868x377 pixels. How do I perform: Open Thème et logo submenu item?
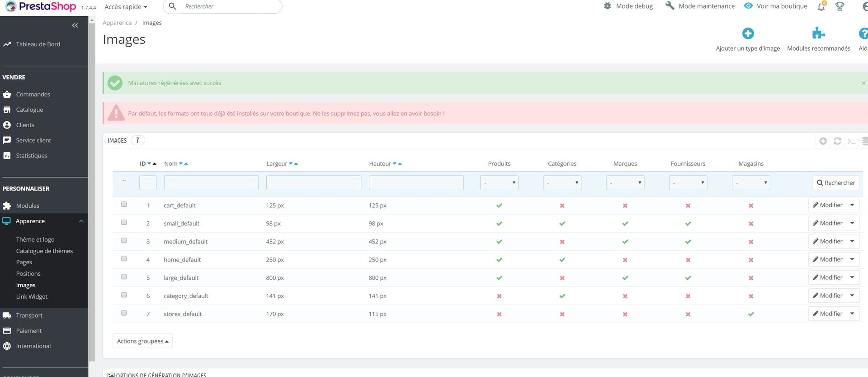click(x=35, y=239)
